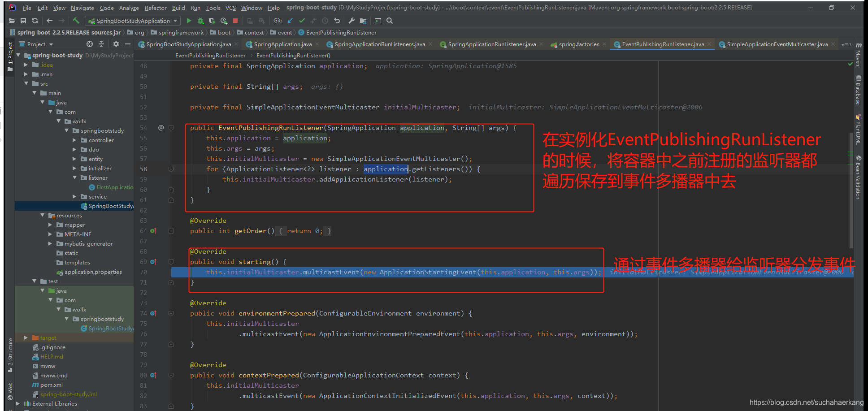Expand the controller package

(x=75, y=140)
